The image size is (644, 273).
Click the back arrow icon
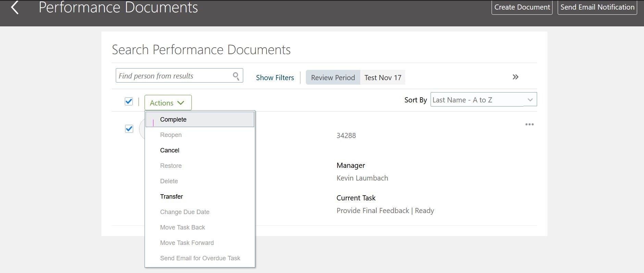(x=15, y=8)
